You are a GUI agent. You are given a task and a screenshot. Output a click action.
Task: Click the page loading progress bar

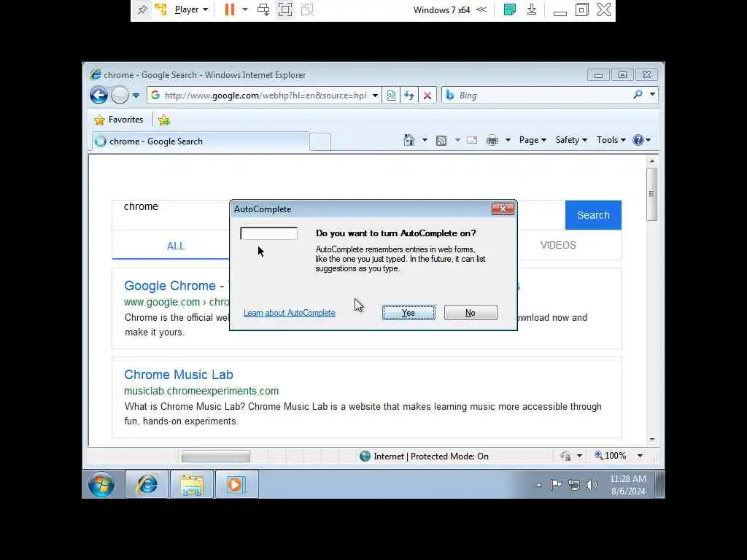point(215,456)
